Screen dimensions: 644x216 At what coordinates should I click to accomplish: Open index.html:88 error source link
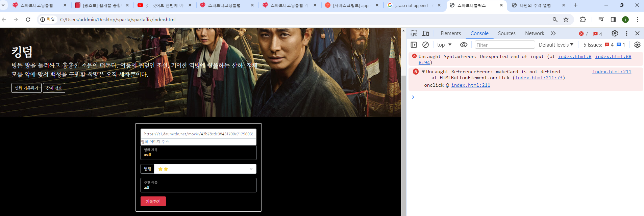coord(613,56)
